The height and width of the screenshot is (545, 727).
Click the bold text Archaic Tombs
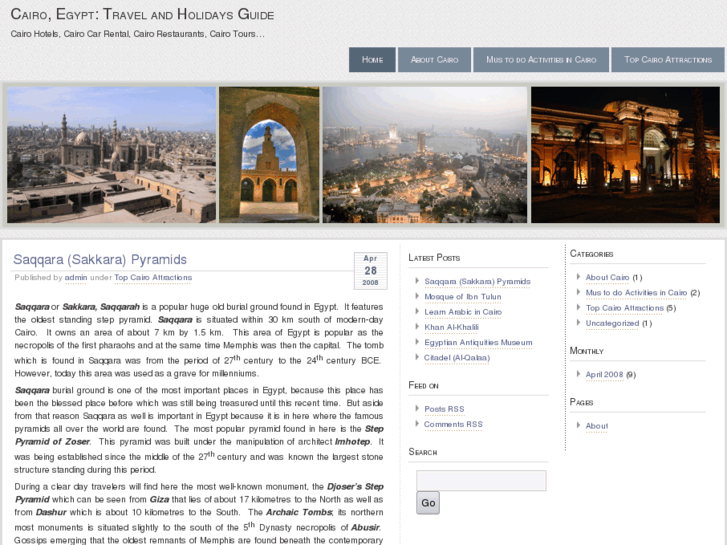click(x=299, y=513)
